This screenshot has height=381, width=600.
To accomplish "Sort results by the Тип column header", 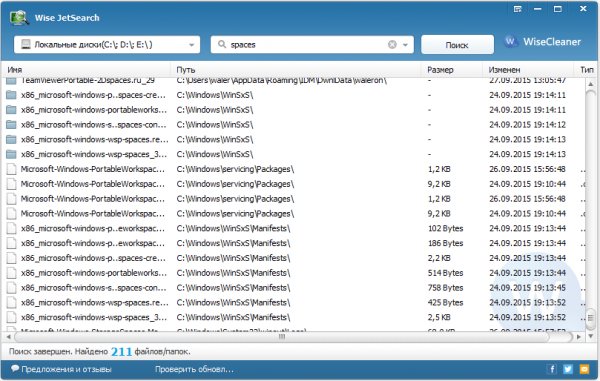I will 587,70.
